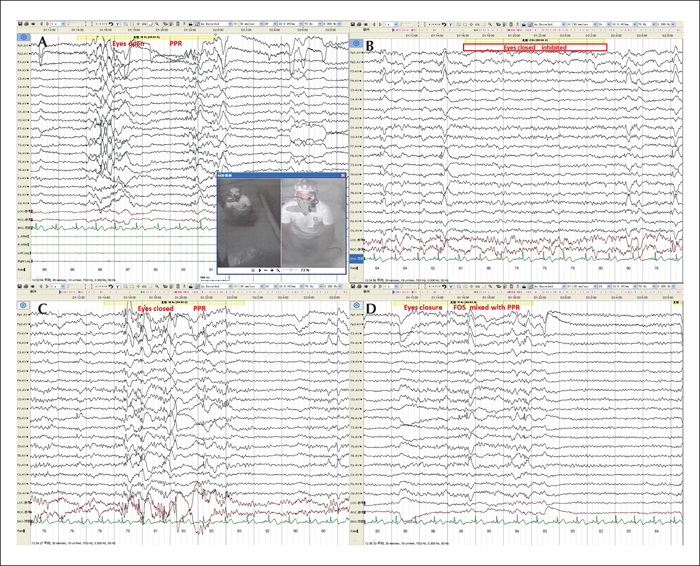700x566 pixels.
Task: Click the blue circular montage icon in panel A
Action: [x=24, y=37]
